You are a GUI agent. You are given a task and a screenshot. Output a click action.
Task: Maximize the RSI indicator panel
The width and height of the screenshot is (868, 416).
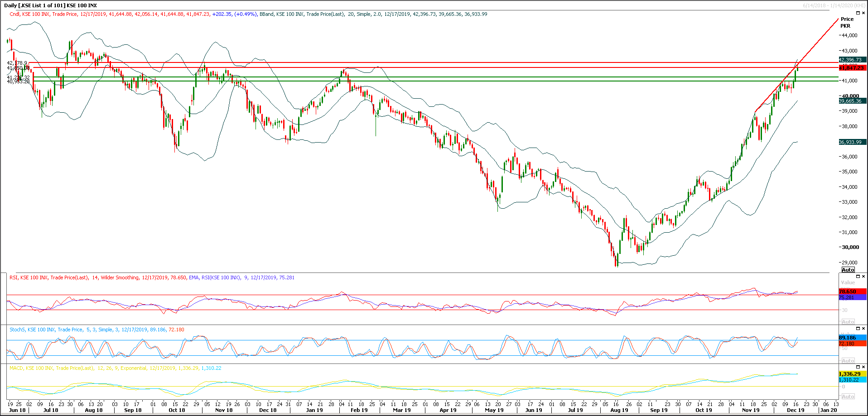[x=858, y=277]
